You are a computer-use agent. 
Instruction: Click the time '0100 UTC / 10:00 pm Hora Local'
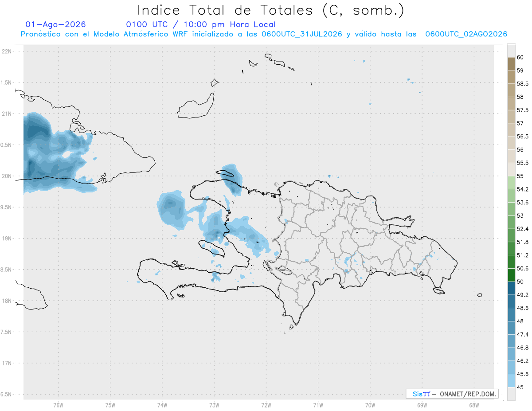[201, 24]
